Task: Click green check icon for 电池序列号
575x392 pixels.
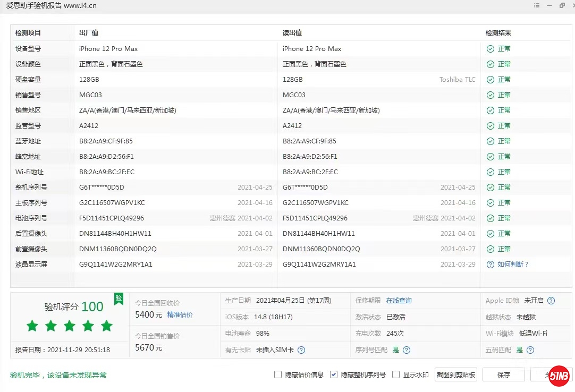Action: (491, 218)
